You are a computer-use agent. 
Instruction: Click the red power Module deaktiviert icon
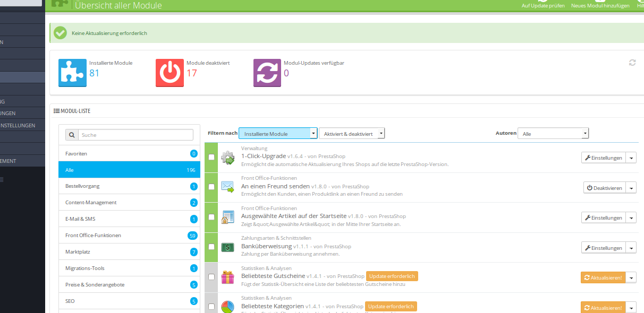170,73
